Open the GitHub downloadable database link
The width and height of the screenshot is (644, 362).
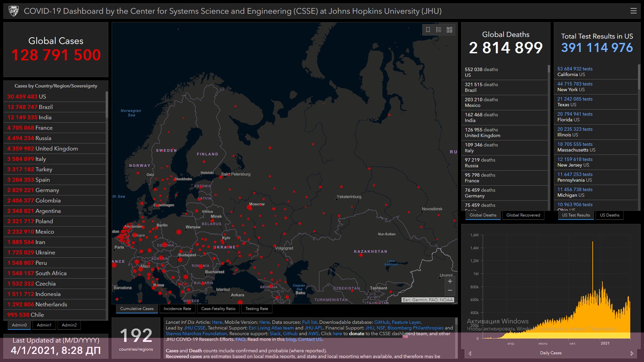click(x=382, y=322)
